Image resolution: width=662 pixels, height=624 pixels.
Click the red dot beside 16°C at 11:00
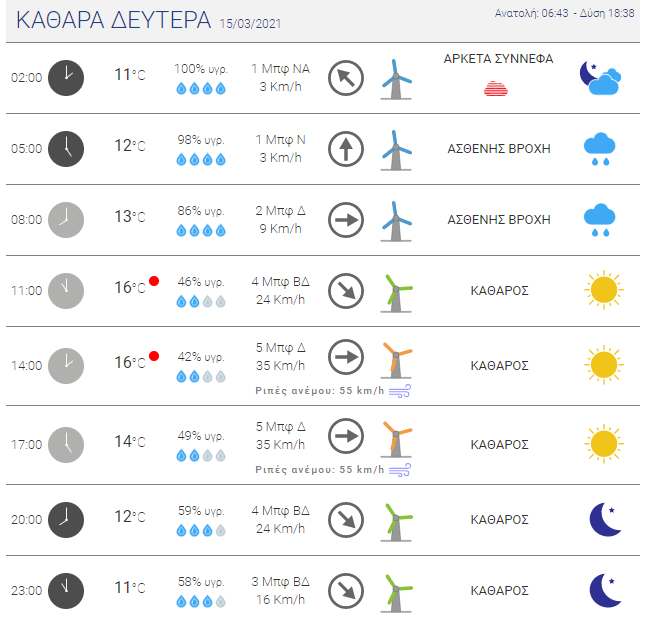point(154,281)
